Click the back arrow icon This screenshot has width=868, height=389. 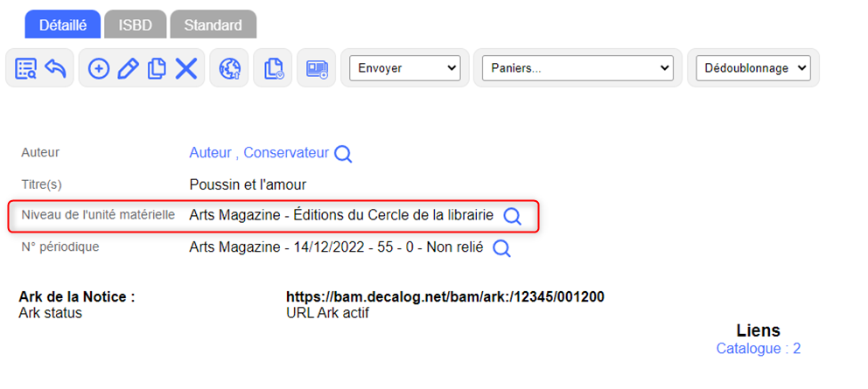tap(55, 68)
